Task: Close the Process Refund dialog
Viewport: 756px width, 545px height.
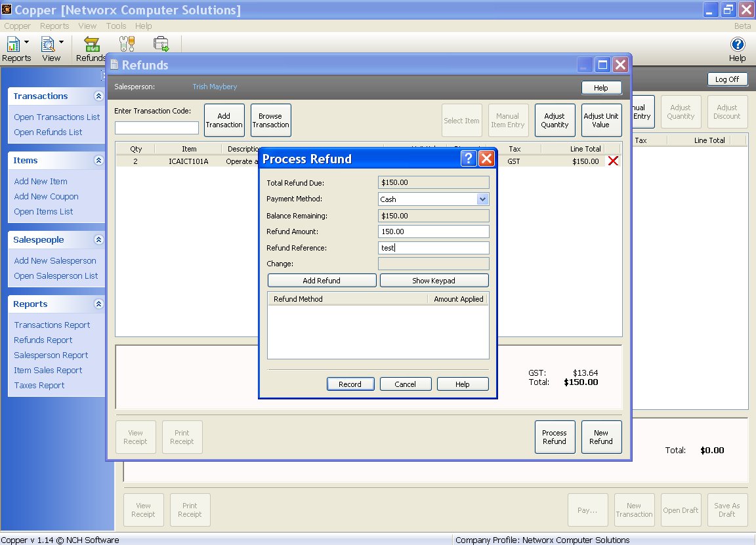Action: click(486, 159)
